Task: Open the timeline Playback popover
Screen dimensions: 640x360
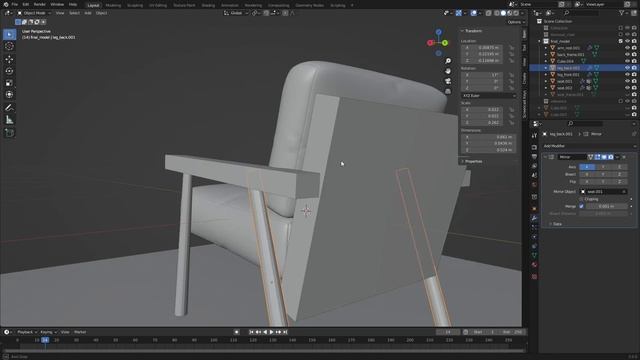Action: (x=27, y=332)
